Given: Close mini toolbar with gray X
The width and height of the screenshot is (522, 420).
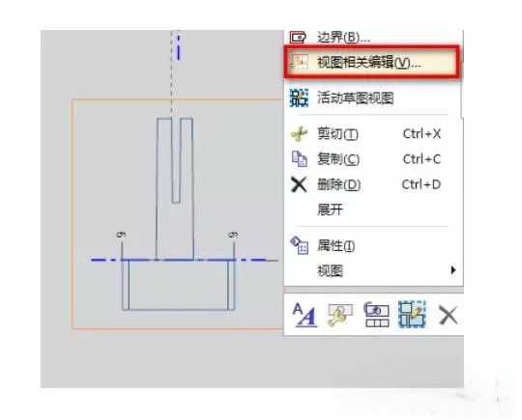Looking at the screenshot, I should [449, 316].
